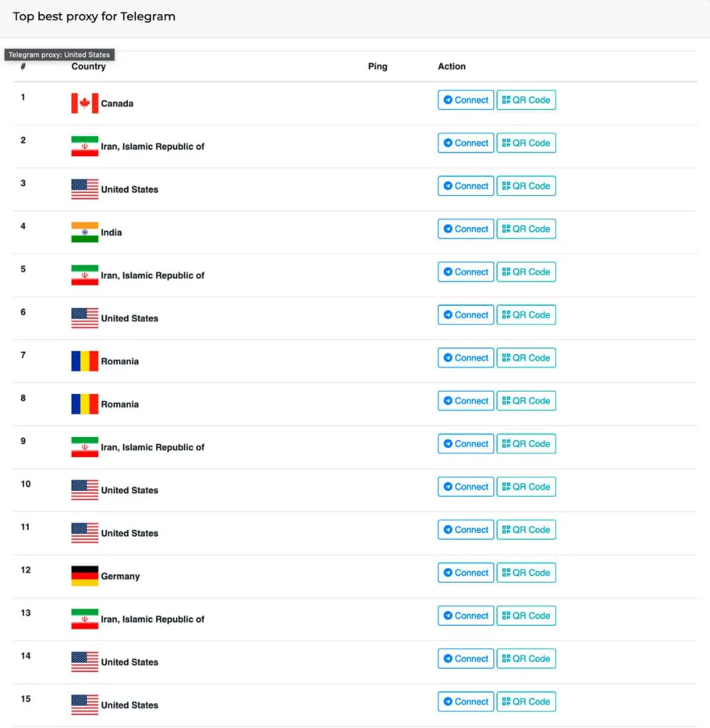
Task: Show the QR Code for Germany proxy
Action: [526, 573]
